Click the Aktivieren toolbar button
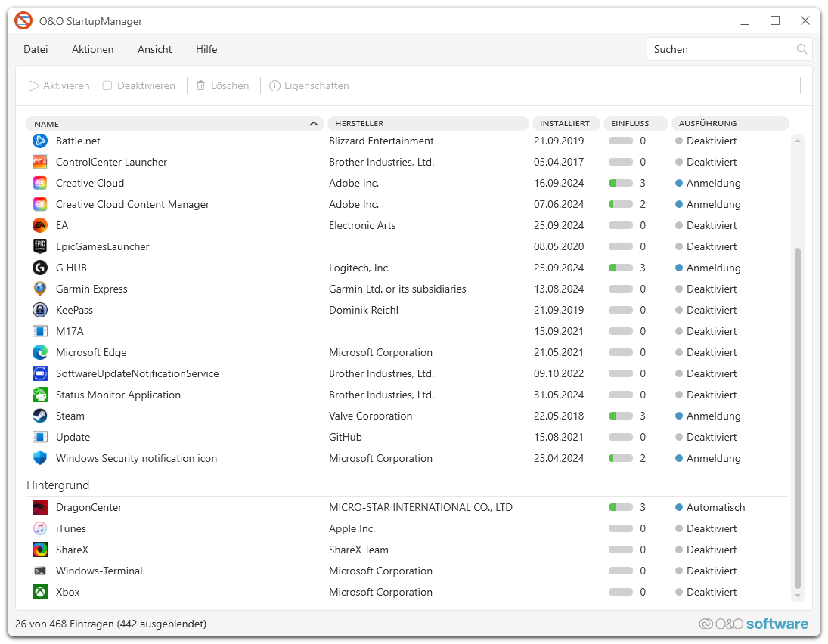 click(59, 85)
